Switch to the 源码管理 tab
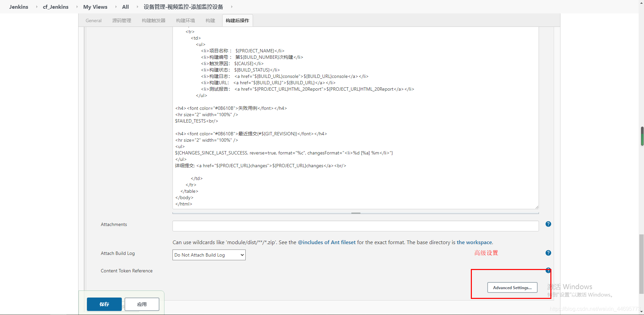This screenshot has height=315, width=644. (122, 20)
